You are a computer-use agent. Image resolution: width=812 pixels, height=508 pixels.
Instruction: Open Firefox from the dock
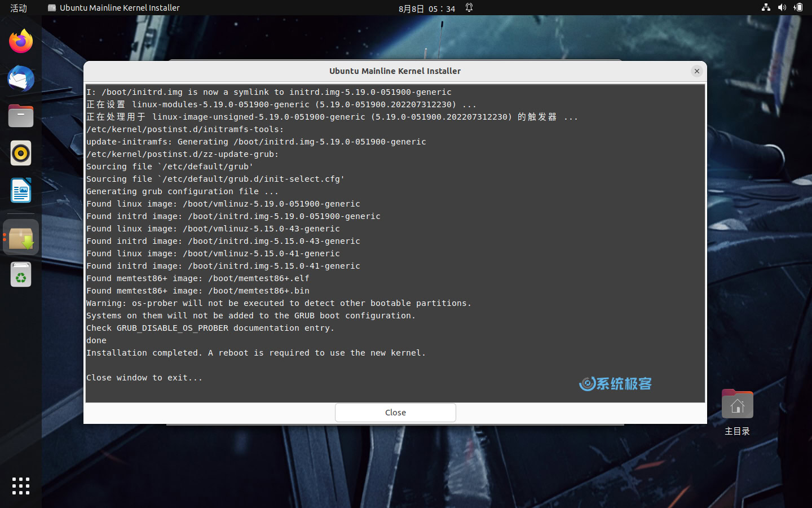coord(21,41)
